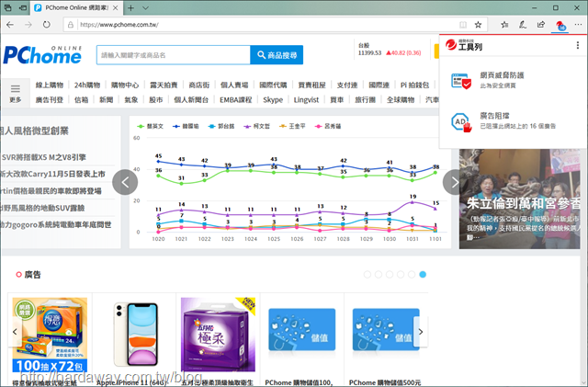Open the tab list chevron
588x387 pixels.
(145, 8)
